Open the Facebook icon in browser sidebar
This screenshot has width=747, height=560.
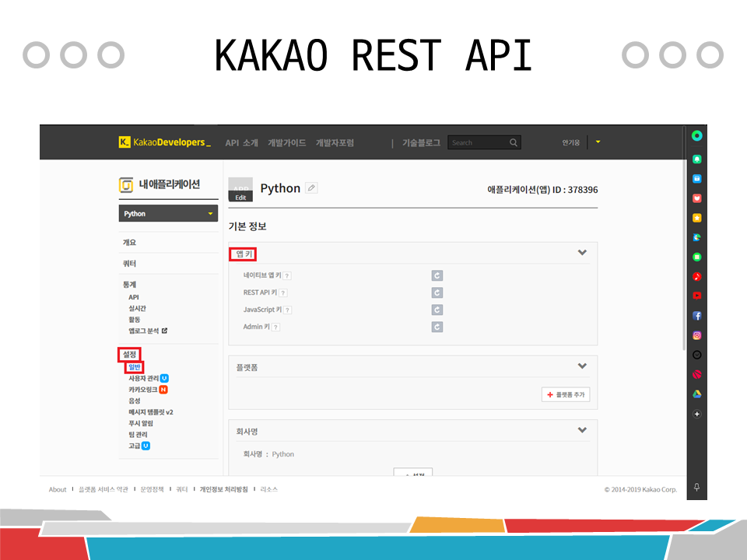pyautogui.click(x=696, y=316)
